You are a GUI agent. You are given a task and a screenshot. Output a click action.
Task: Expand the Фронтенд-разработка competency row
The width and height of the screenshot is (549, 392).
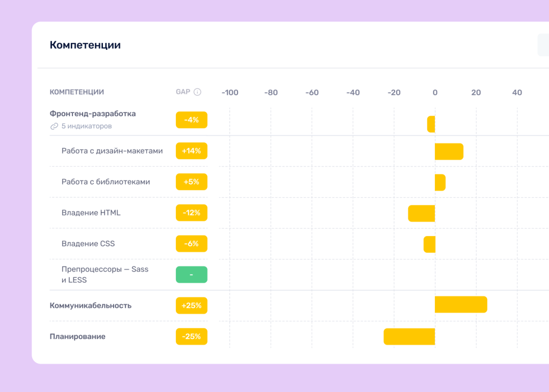93,114
